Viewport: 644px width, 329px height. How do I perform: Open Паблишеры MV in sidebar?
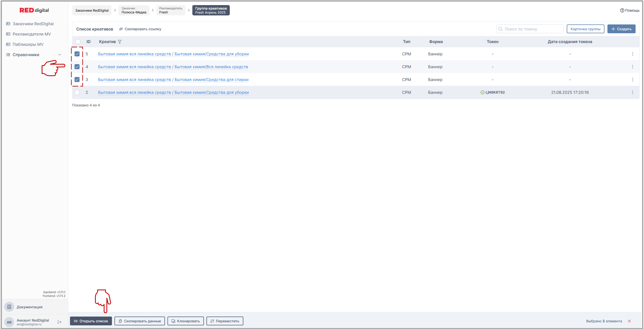tap(28, 45)
